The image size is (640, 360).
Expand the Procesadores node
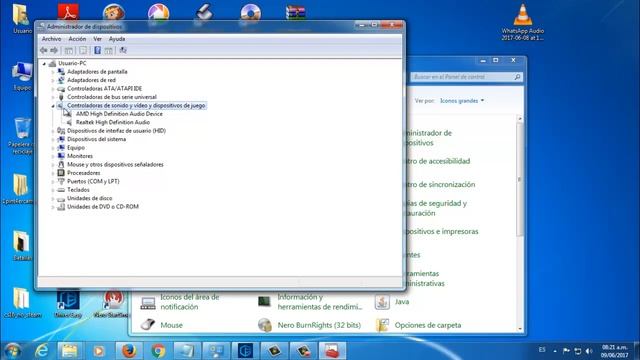click(x=53, y=173)
